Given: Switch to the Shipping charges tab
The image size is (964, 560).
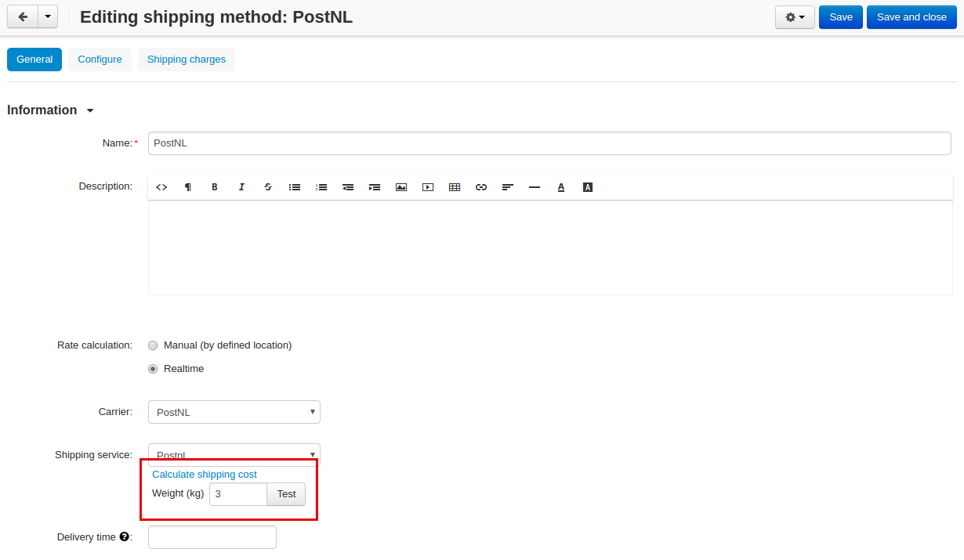Looking at the screenshot, I should [x=187, y=60].
